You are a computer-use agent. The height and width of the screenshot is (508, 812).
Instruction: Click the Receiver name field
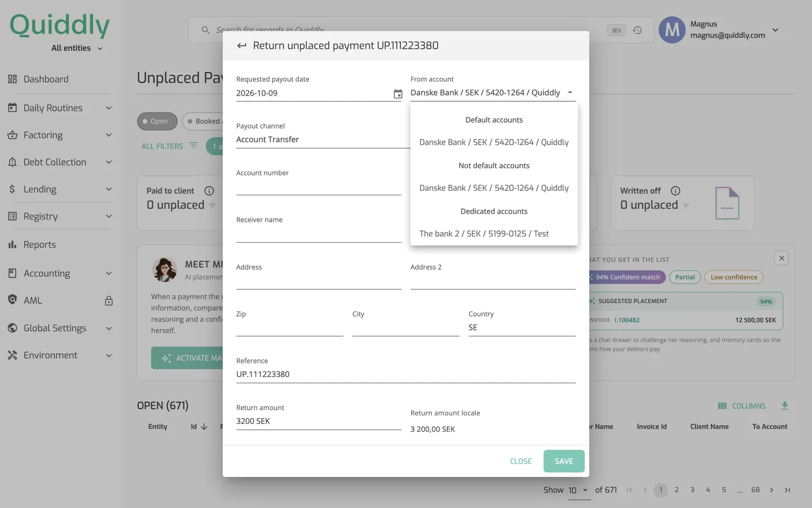pyautogui.click(x=319, y=234)
